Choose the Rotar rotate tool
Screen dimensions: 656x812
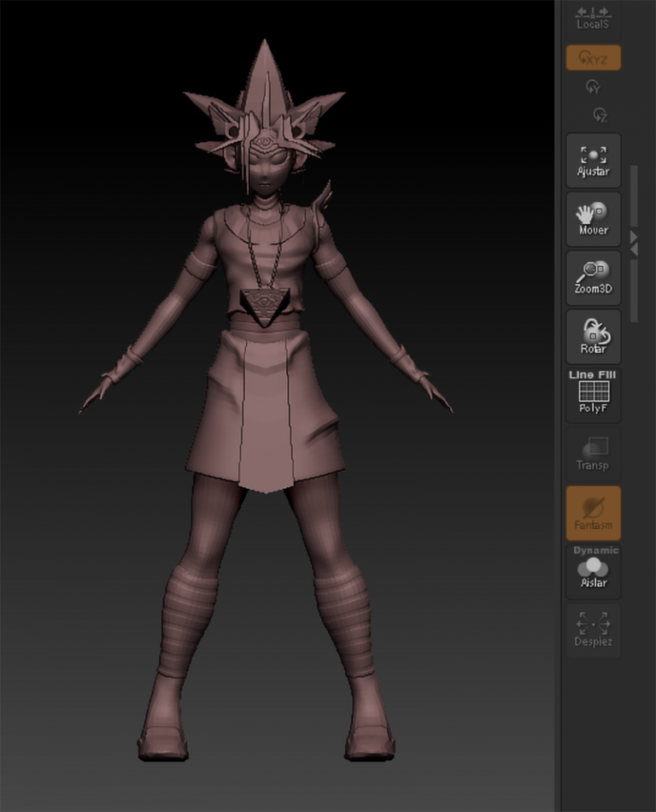click(594, 337)
